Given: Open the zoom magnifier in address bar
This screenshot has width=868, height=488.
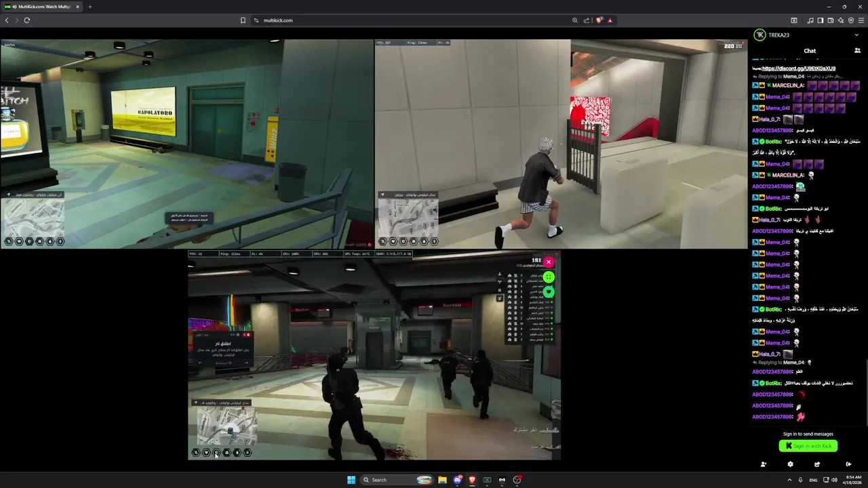Looking at the screenshot, I should tap(575, 20).
